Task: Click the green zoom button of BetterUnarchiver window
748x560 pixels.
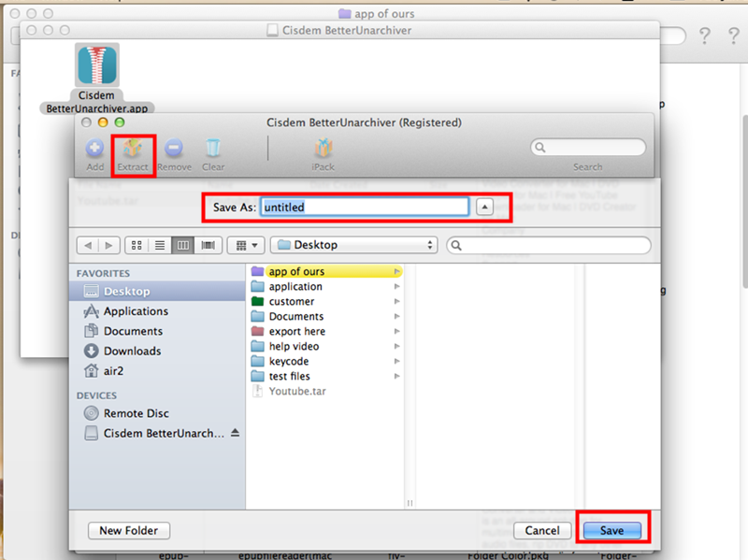Action: [x=120, y=122]
